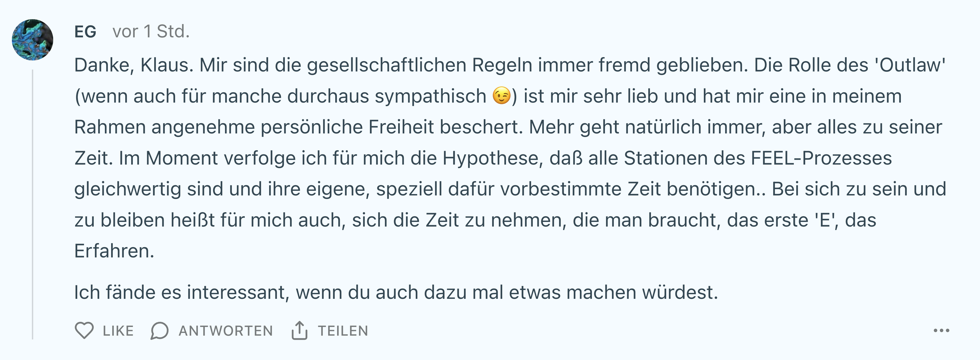
Task: Click the timestamp "vor 1 Std."
Action: (151, 32)
